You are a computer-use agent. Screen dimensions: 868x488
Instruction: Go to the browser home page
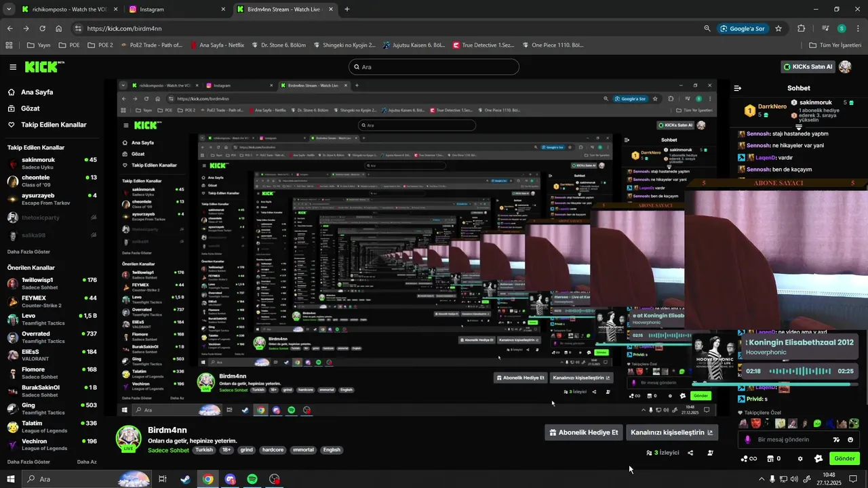point(59,28)
